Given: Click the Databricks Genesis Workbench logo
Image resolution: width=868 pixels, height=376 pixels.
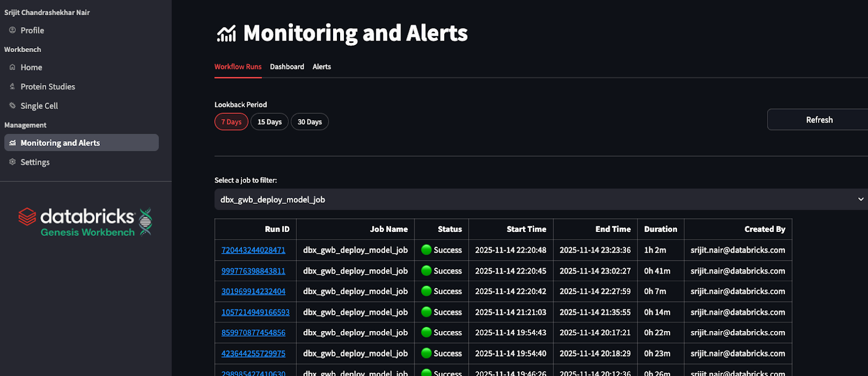Looking at the screenshot, I should (86, 222).
